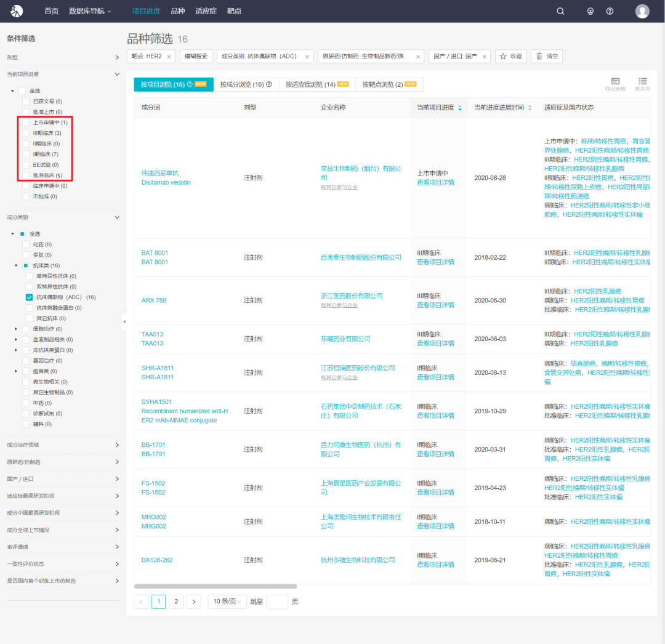Open the DX126-262 drug link
The image size is (665, 644).
pyautogui.click(x=157, y=560)
